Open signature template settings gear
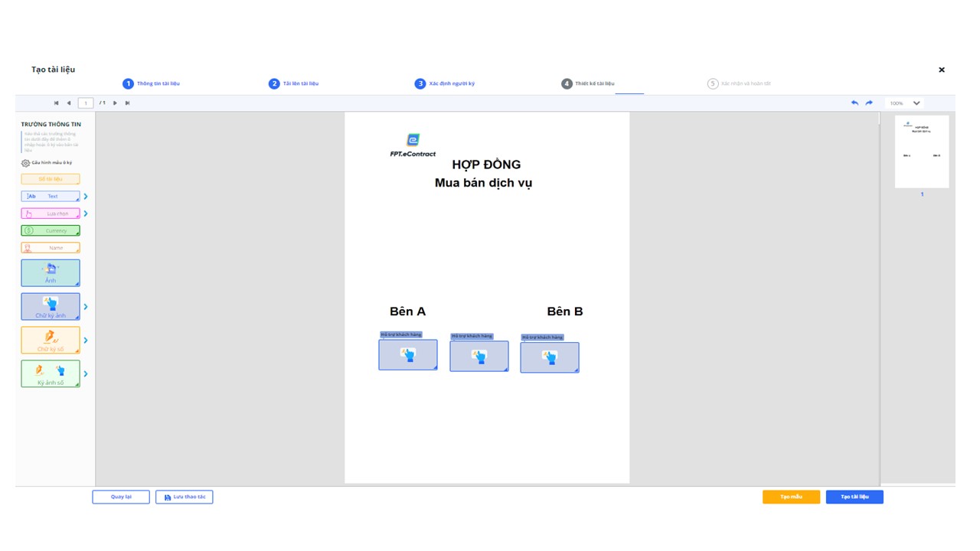Screen dimensions: 980x551 [x=25, y=163]
